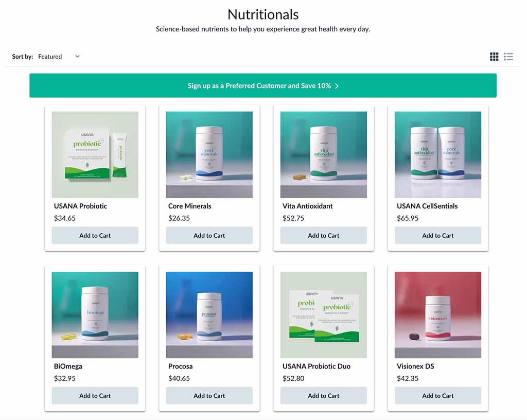The width and height of the screenshot is (527, 420).
Task: Add USANA Probiotic to cart
Action: tap(95, 236)
